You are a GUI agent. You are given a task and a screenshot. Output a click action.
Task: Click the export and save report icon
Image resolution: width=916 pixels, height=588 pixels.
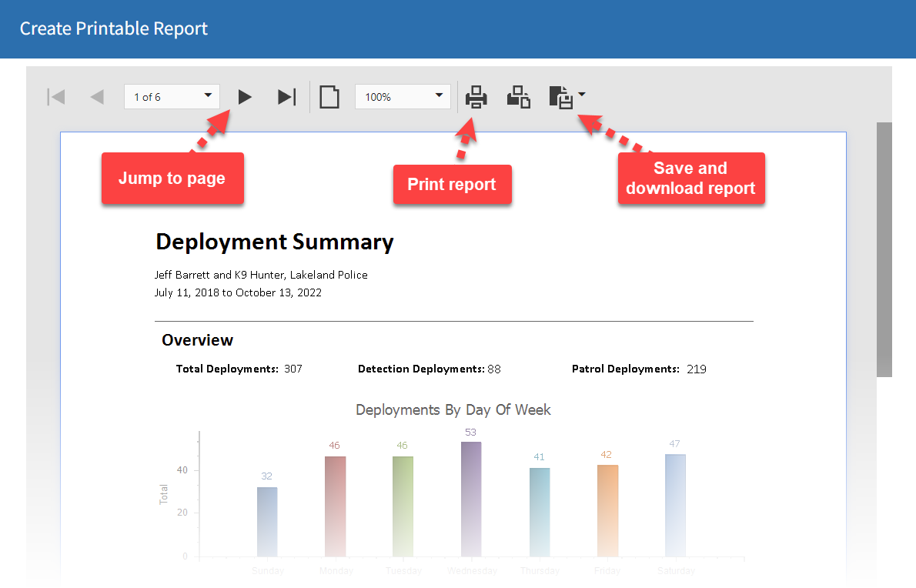pyautogui.click(x=561, y=97)
